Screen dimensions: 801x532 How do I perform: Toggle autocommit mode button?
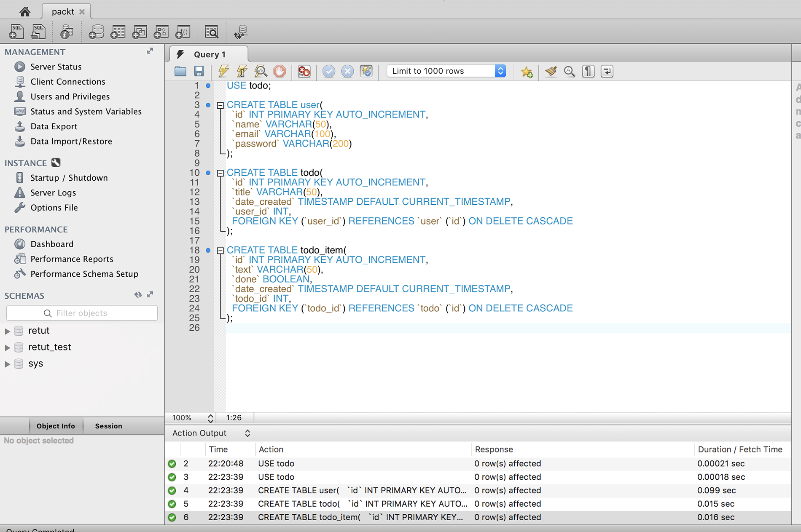366,71
